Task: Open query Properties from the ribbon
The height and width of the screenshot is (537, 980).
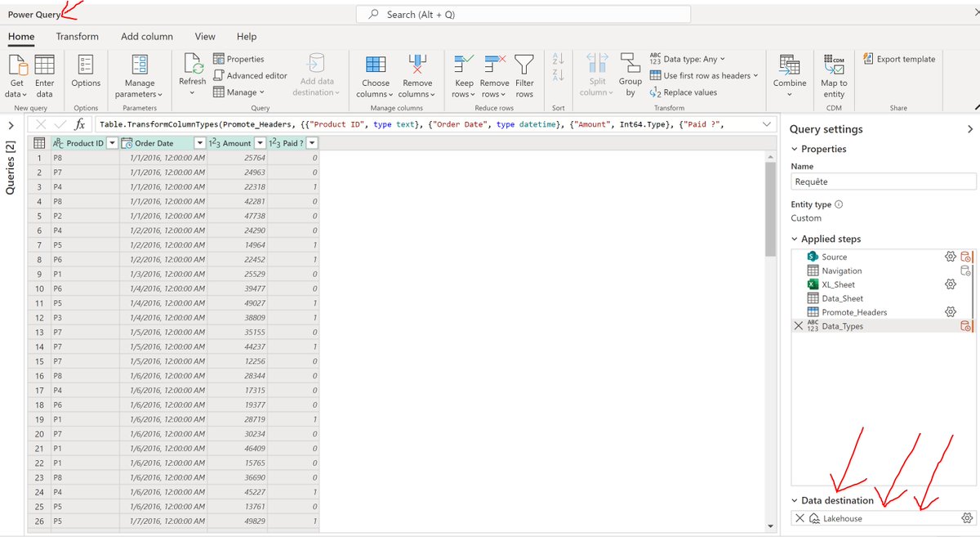Action: (x=238, y=59)
